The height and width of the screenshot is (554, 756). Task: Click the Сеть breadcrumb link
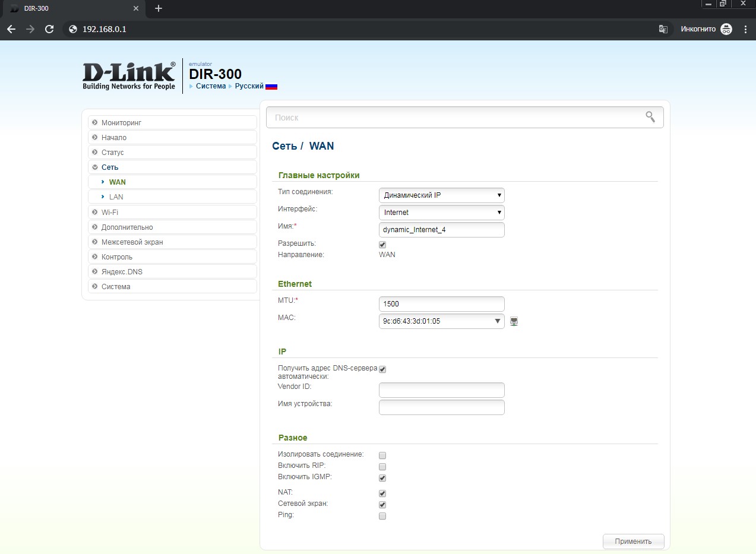(x=284, y=146)
